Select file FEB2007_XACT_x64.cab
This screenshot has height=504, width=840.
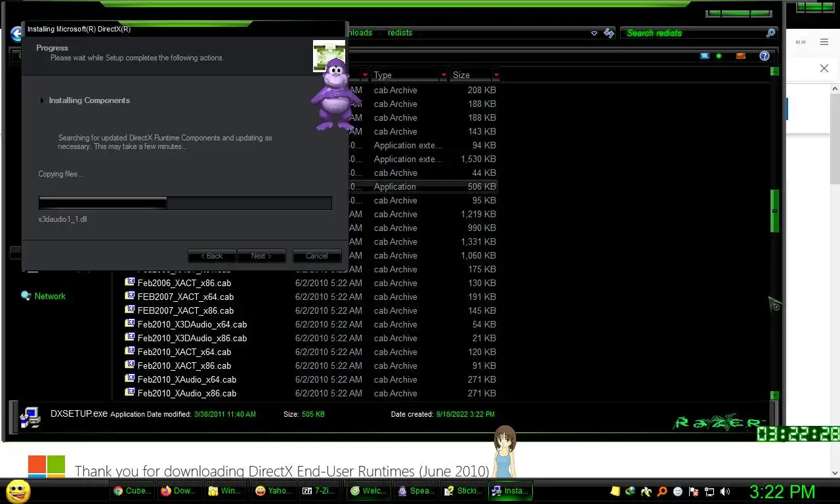(185, 297)
